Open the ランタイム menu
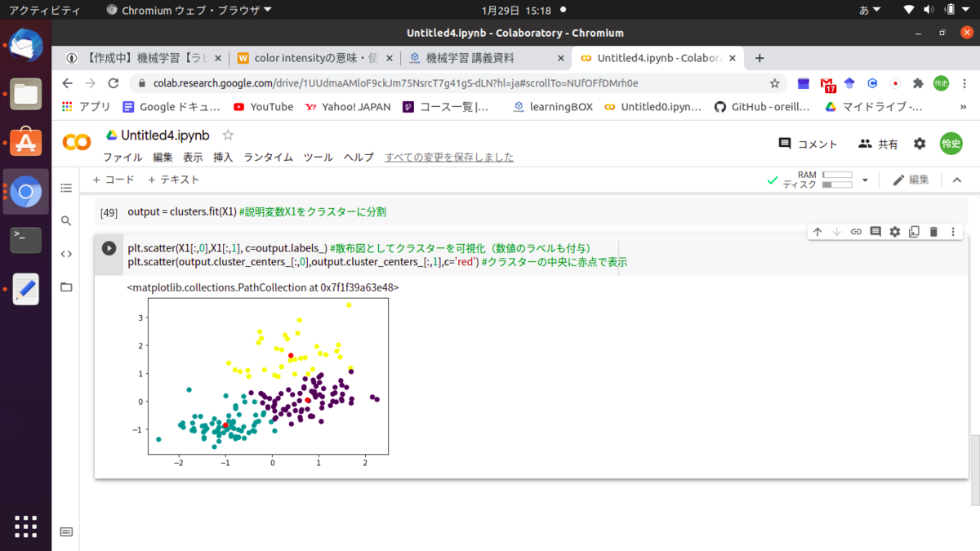The height and width of the screenshot is (551, 980). pos(268,158)
